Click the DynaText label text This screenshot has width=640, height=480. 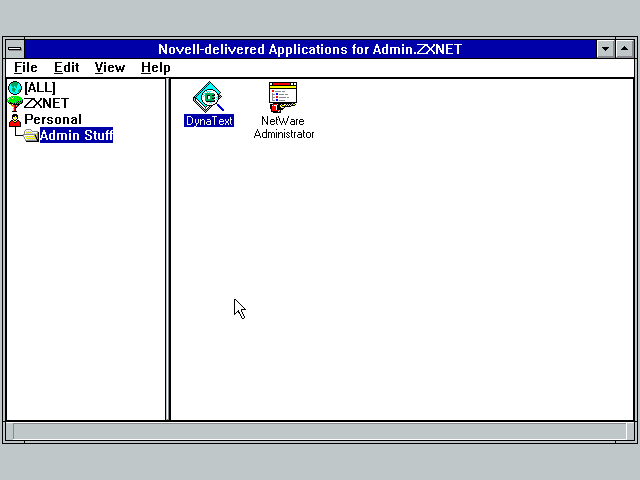click(x=209, y=121)
